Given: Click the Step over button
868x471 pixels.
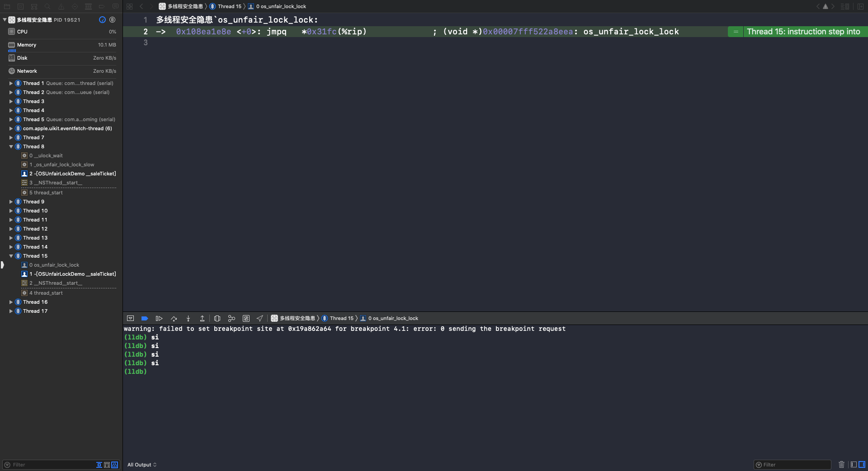Looking at the screenshot, I should tap(174, 318).
